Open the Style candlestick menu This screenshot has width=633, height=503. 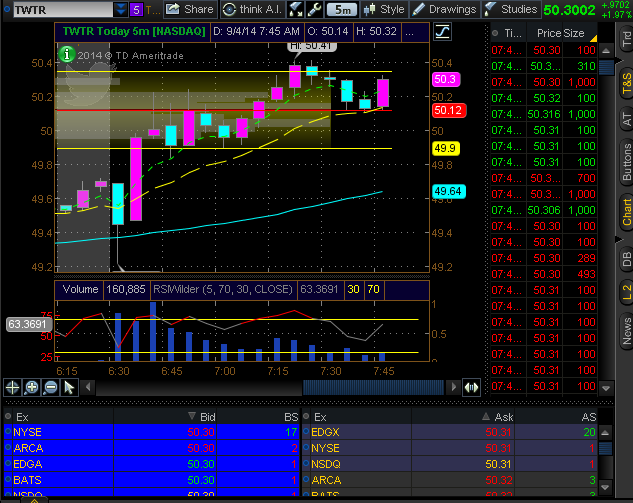(x=384, y=9)
